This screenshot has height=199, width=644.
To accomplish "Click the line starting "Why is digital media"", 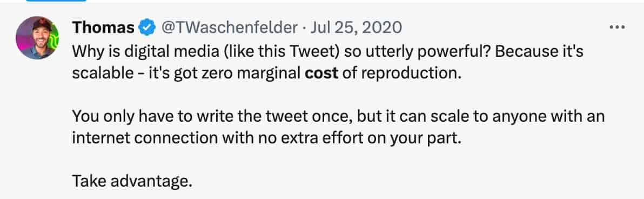I will pos(328,52).
